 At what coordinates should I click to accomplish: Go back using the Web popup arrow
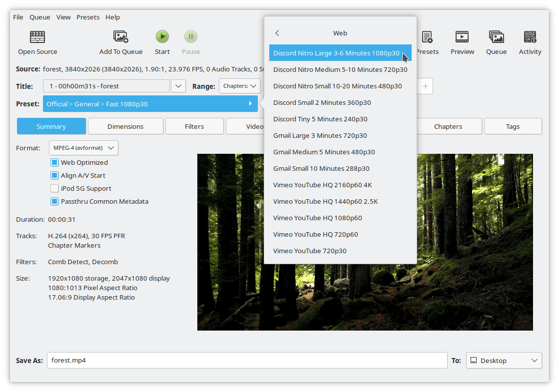277,33
